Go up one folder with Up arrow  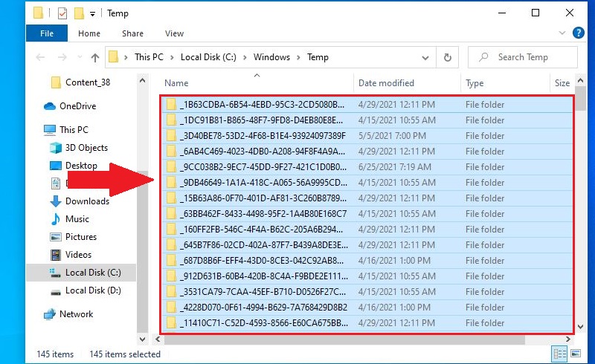point(94,57)
